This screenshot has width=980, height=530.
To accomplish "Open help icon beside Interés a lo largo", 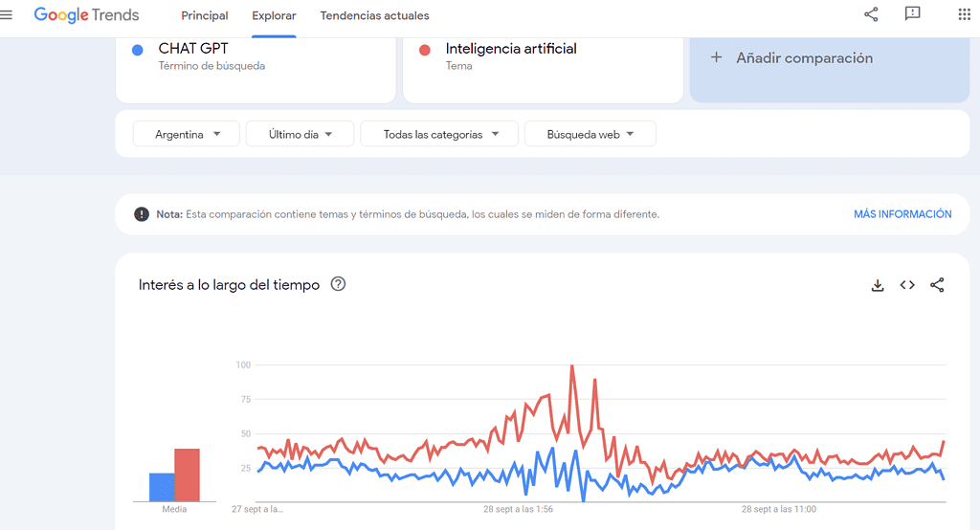I will pyautogui.click(x=338, y=284).
